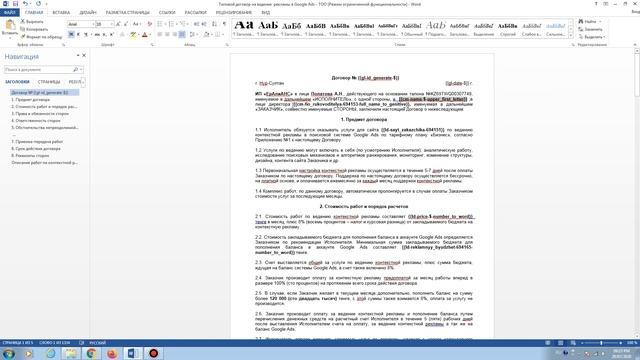Open the РАЗМЕТКА СТРАНИЦЫ tab

[128, 13]
